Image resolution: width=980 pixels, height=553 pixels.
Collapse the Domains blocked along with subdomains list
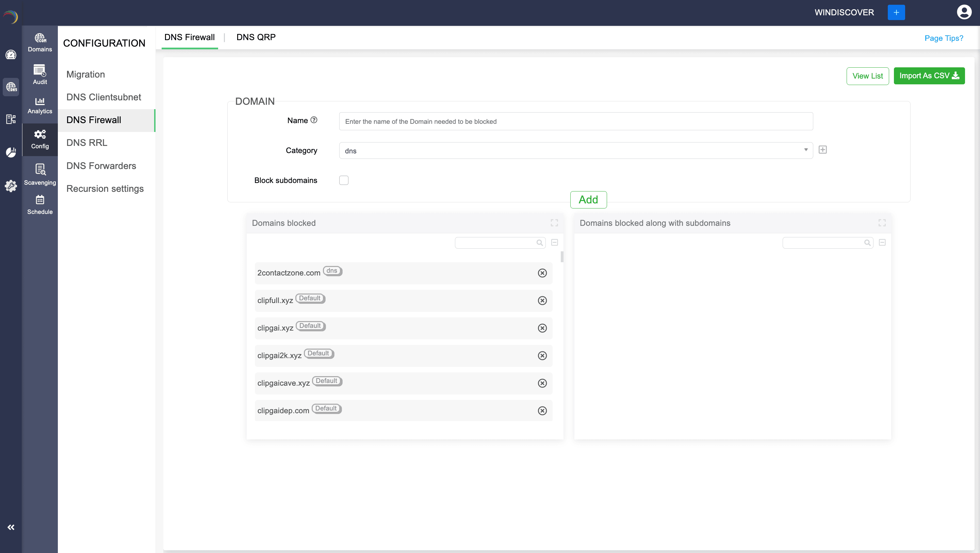882,242
